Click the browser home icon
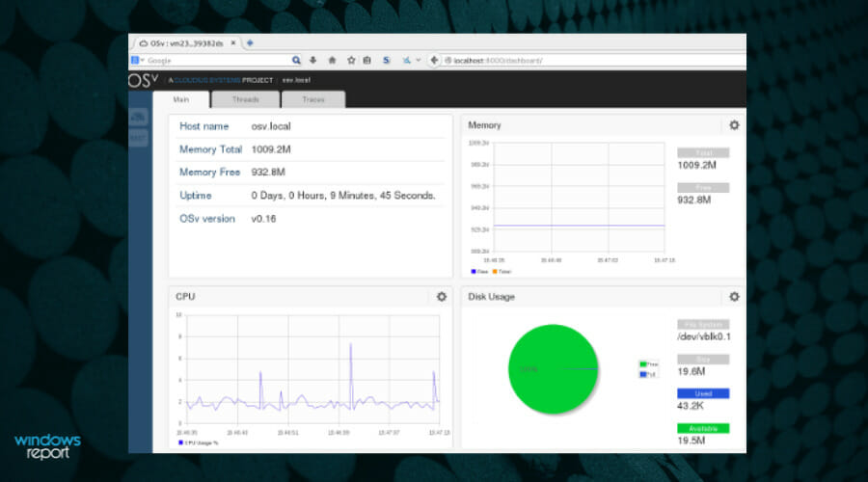This screenshot has width=868, height=482. point(332,61)
